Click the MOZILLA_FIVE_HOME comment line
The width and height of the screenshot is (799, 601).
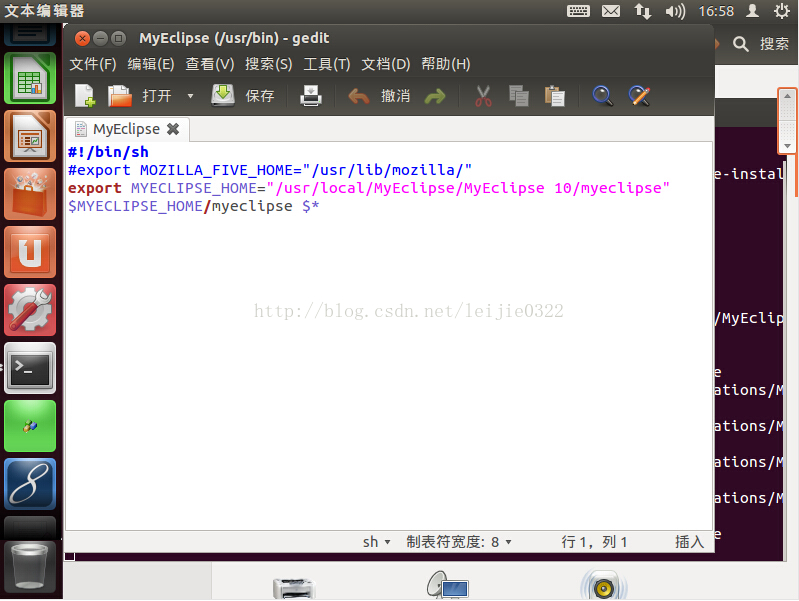270,170
